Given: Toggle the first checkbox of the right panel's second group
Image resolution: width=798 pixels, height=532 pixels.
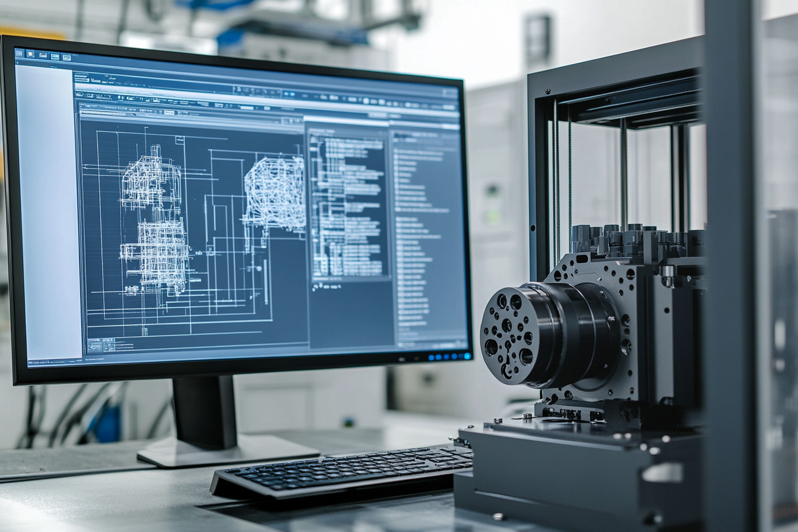Looking at the screenshot, I should pyautogui.click(x=397, y=218).
